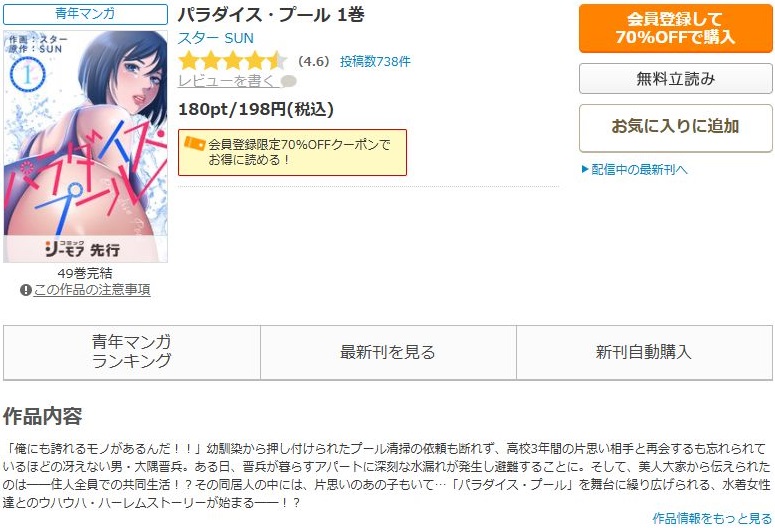775x528 pixels.
Task: Click the speech bubble review icon
Action: [x=289, y=81]
